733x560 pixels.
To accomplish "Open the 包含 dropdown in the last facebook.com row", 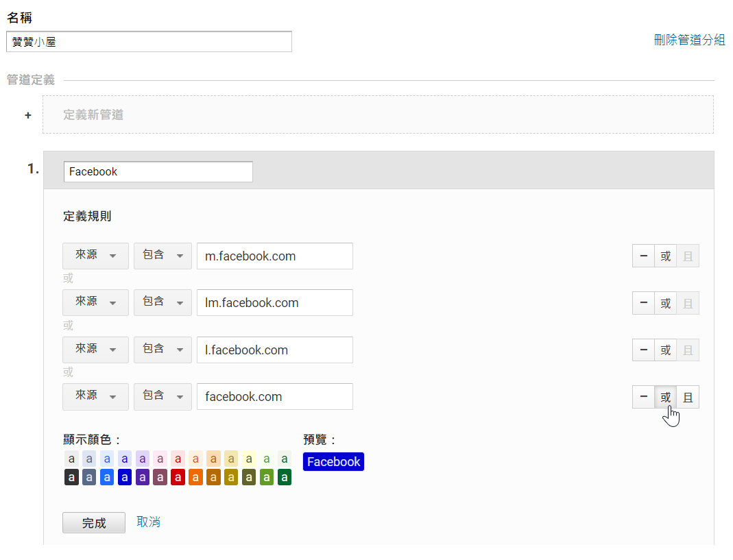I will (x=163, y=396).
